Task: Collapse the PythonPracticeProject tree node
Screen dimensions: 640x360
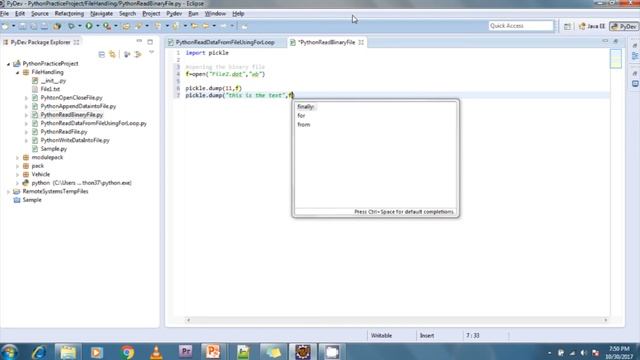Action: 8,64
